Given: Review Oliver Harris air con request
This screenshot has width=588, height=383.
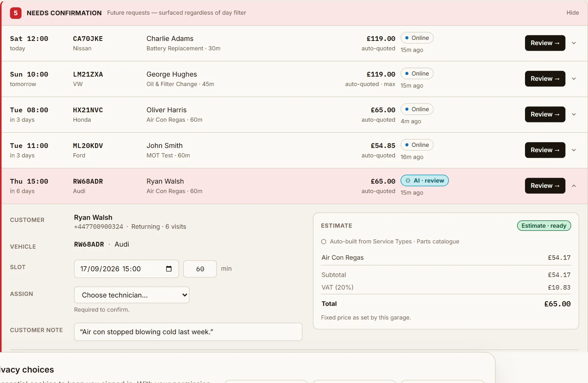Looking at the screenshot, I should click(x=545, y=114).
